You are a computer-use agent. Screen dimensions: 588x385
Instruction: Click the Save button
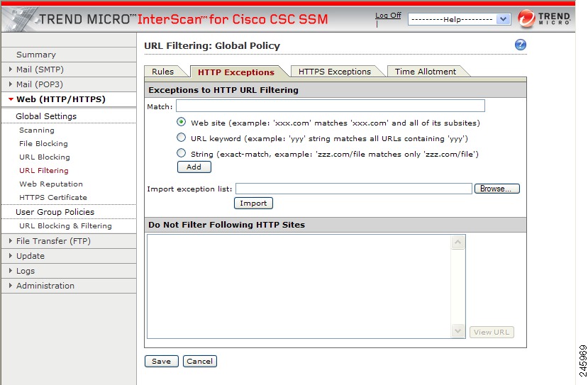tap(161, 362)
